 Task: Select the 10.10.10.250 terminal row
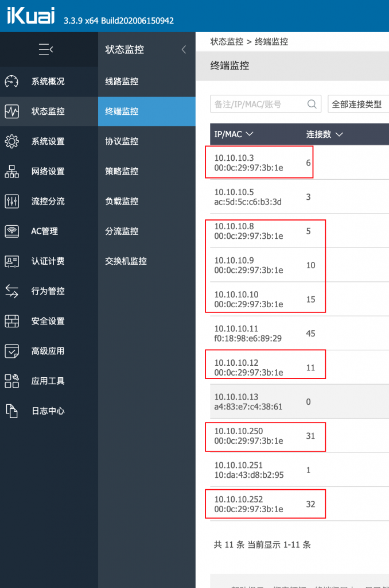[299, 435]
